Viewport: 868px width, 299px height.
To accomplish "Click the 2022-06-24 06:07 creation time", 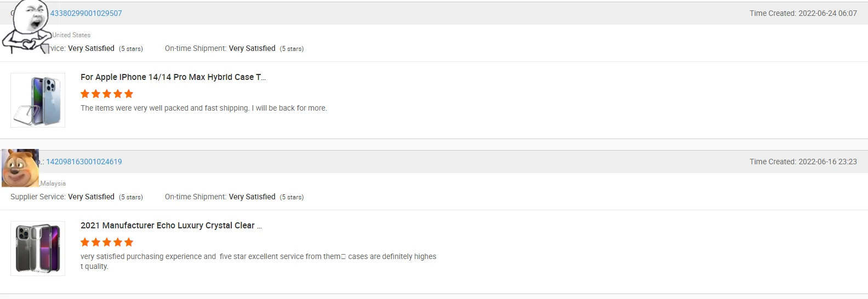I will click(803, 13).
